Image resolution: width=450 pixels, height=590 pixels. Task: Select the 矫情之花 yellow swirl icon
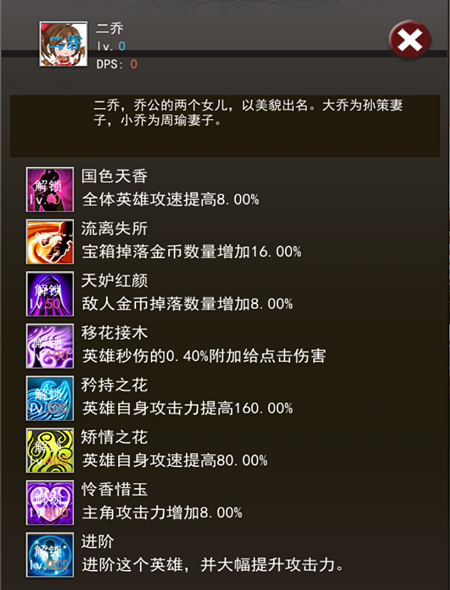point(50,450)
